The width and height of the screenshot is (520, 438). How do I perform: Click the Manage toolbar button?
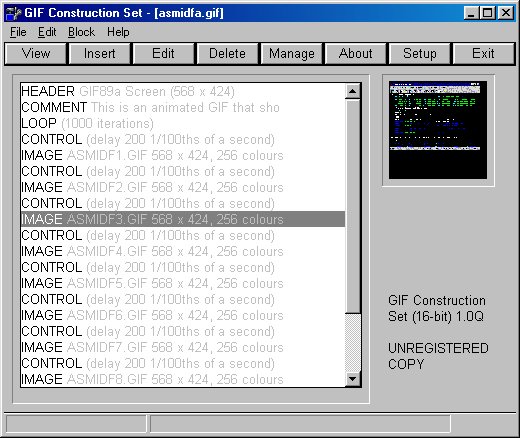292,53
